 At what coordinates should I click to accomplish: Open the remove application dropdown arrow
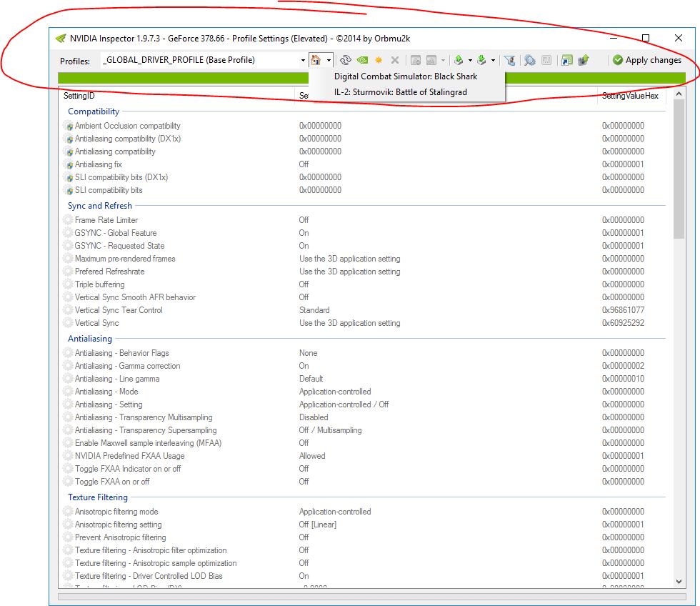pyautogui.click(x=443, y=60)
